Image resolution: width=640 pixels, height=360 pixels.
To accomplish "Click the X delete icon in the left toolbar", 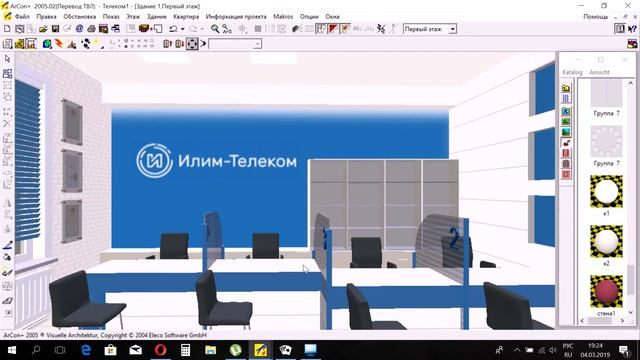I will click(x=7, y=123).
